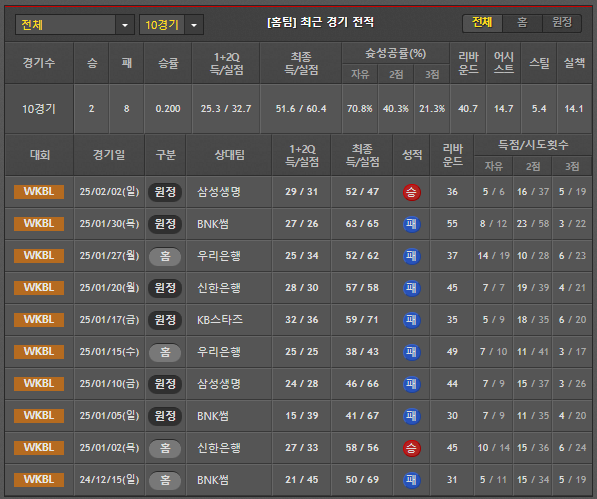Click the 홈 badge on 25/01/15 row
The width and height of the screenshot is (597, 499).
tap(165, 352)
